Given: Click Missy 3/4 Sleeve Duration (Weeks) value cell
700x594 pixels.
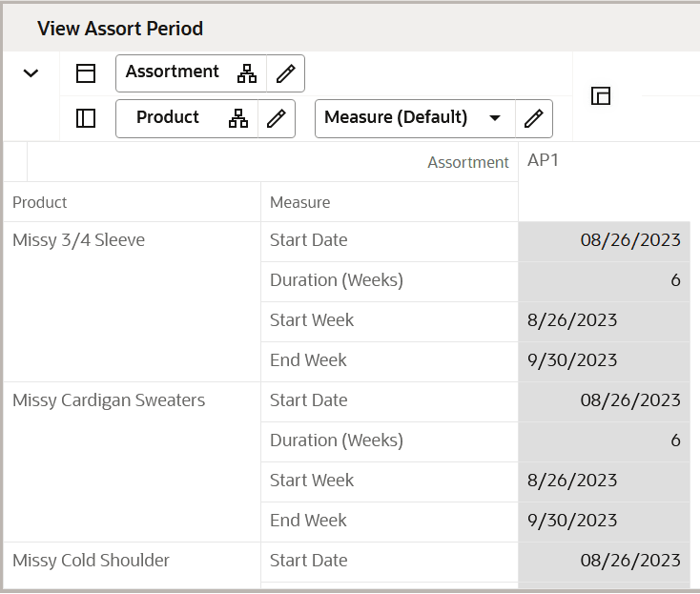Looking at the screenshot, I should (x=604, y=280).
